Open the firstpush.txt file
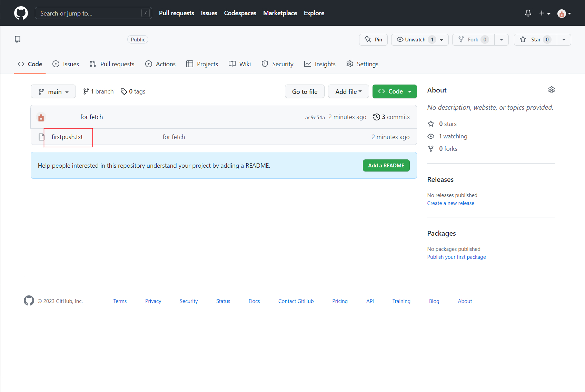The height and width of the screenshot is (392, 585). [67, 137]
